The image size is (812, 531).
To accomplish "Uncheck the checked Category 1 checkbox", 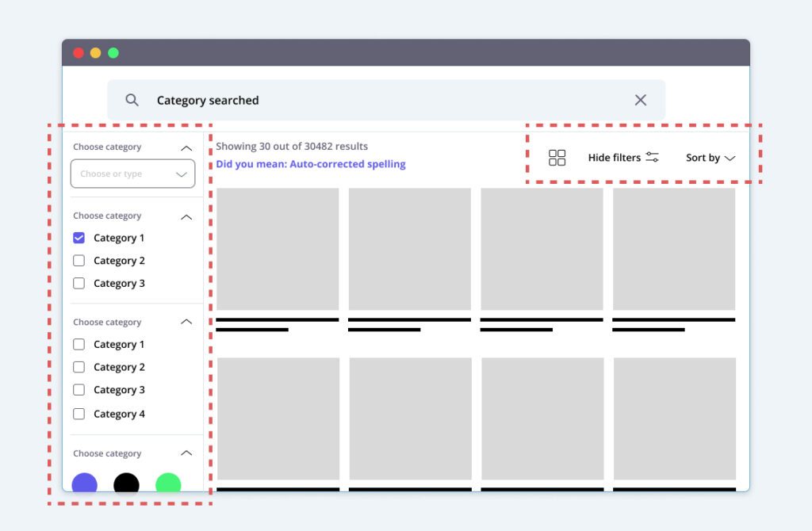I will click(x=79, y=238).
